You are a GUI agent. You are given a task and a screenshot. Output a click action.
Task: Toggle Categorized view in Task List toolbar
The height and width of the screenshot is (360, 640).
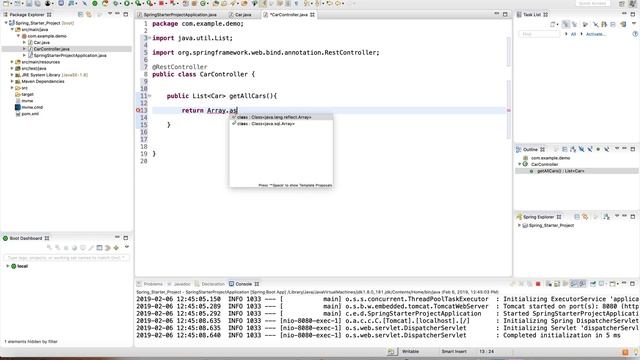[x=565, y=24]
